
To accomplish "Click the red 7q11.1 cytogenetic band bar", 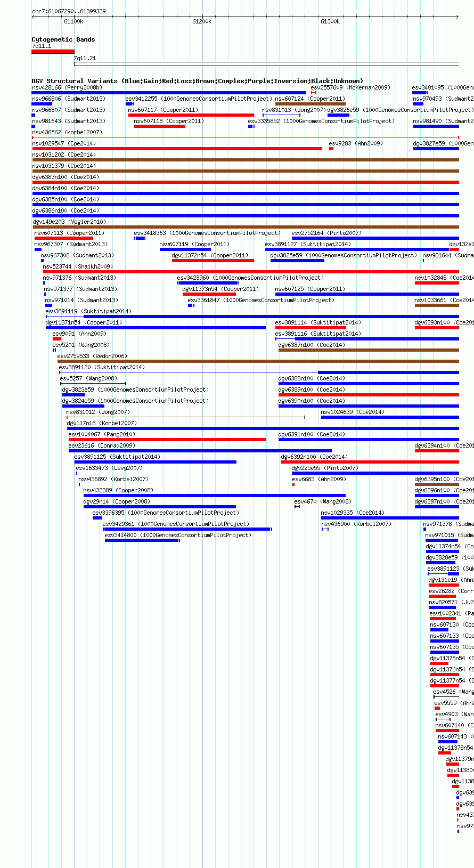I will (53, 52).
